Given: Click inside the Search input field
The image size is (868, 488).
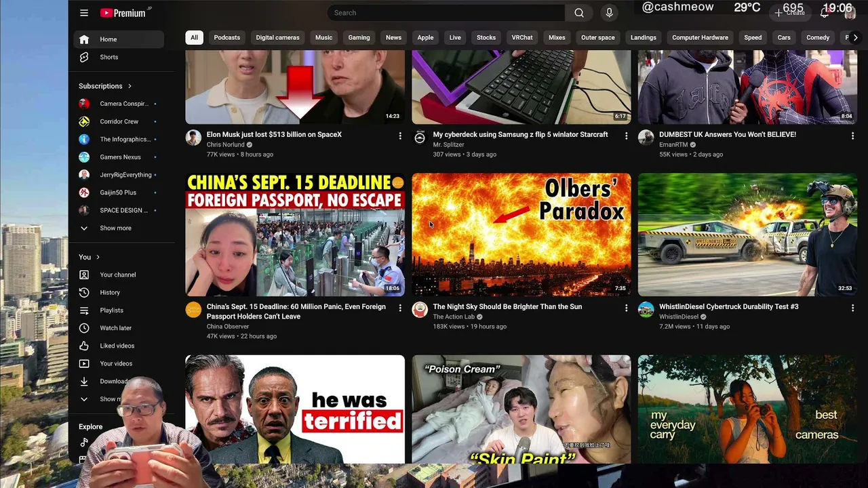Looking at the screenshot, I should [x=446, y=13].
